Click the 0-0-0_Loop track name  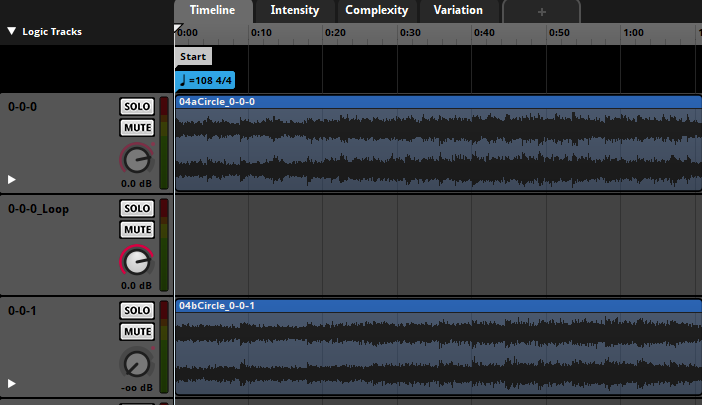pos(38,209)
